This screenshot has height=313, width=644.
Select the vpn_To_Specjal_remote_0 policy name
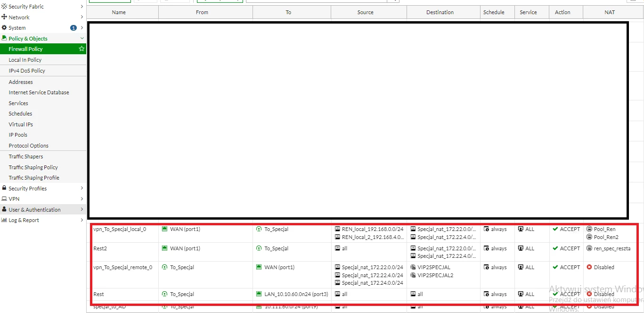[x=123, y=267]
